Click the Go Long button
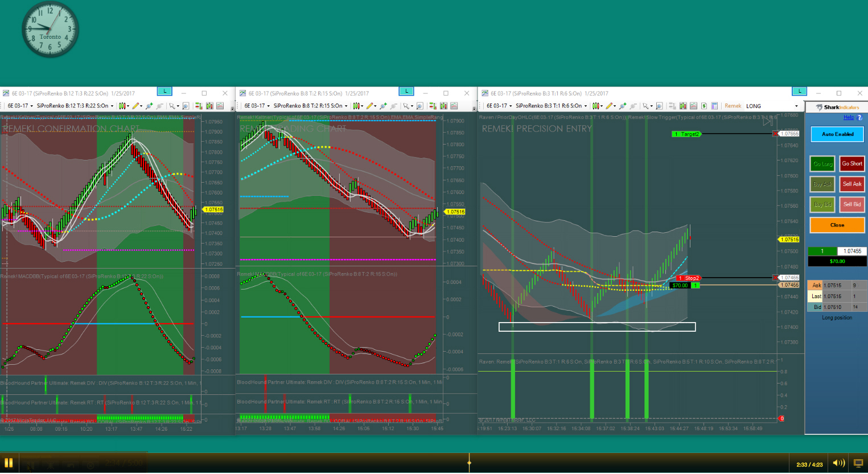Viewport: 868px width, 474px height. [x=822, y=164]
